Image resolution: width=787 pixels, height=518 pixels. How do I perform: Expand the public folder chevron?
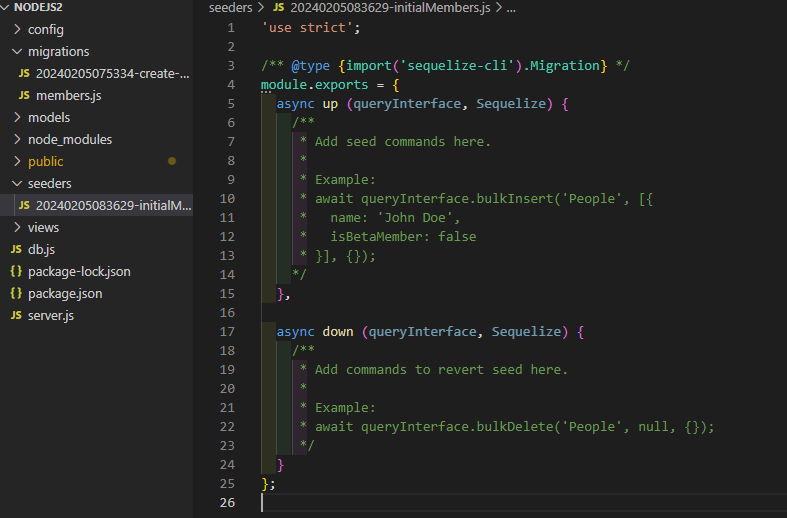[17, 161]
